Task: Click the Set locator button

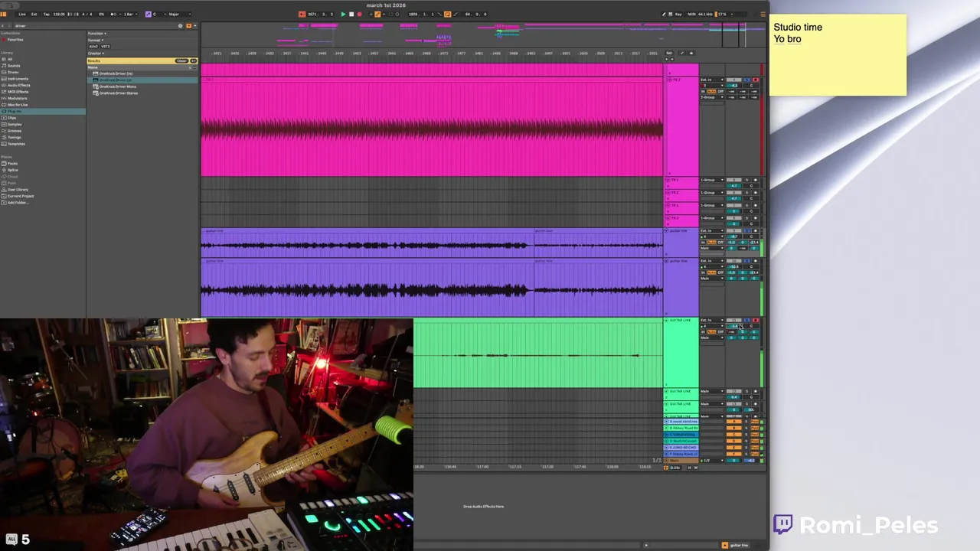Action: pyautogui.click(x=668, y=53)
